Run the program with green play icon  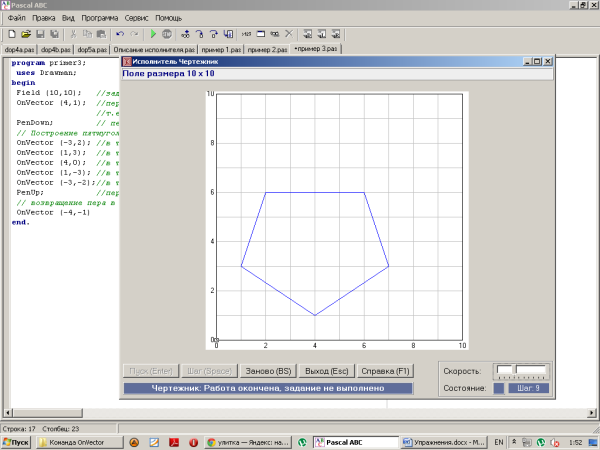(x=153, y=33)
